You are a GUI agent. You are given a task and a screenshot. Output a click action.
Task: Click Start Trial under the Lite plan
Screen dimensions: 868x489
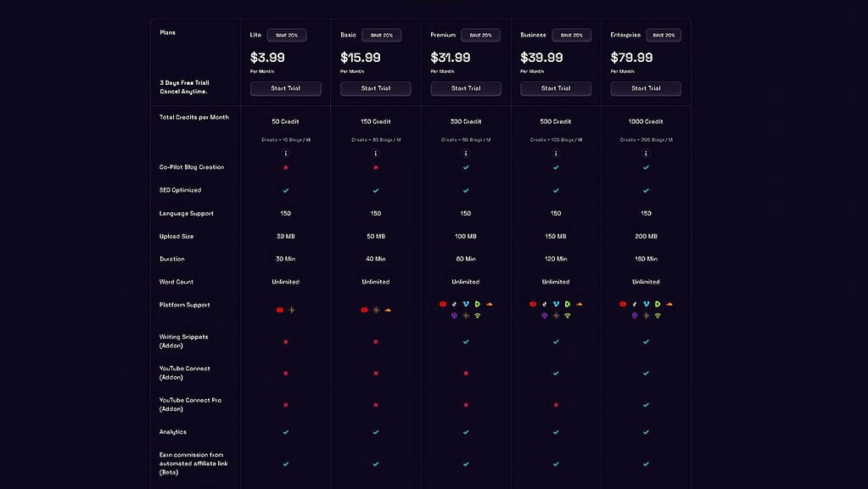coord(285,88)
